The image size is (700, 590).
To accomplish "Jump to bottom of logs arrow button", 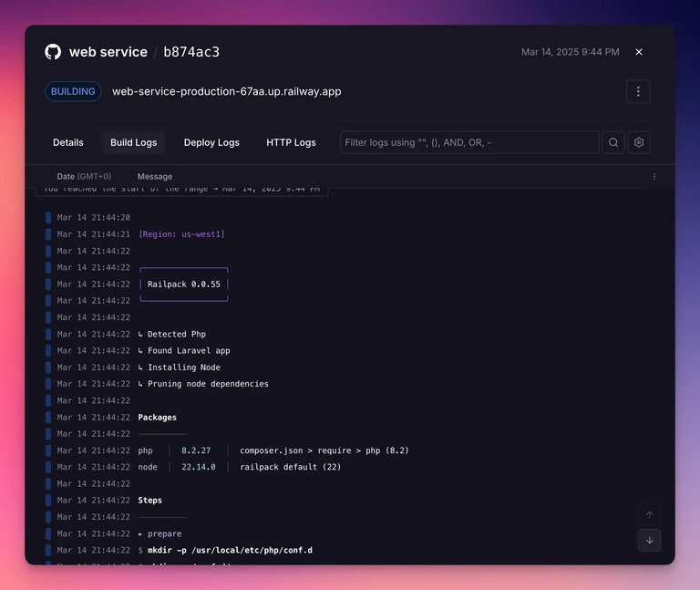I will (x=650, y=541).
